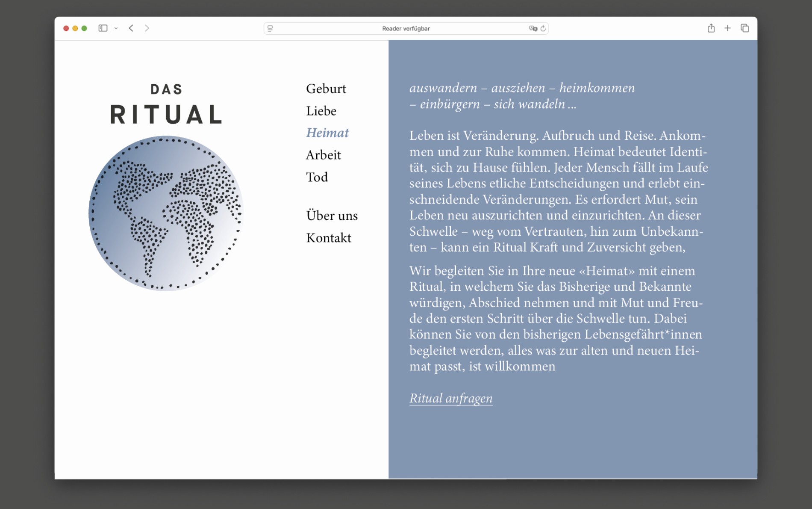
Task: Click the Ritual anfragen link
Action: point(450,398)
